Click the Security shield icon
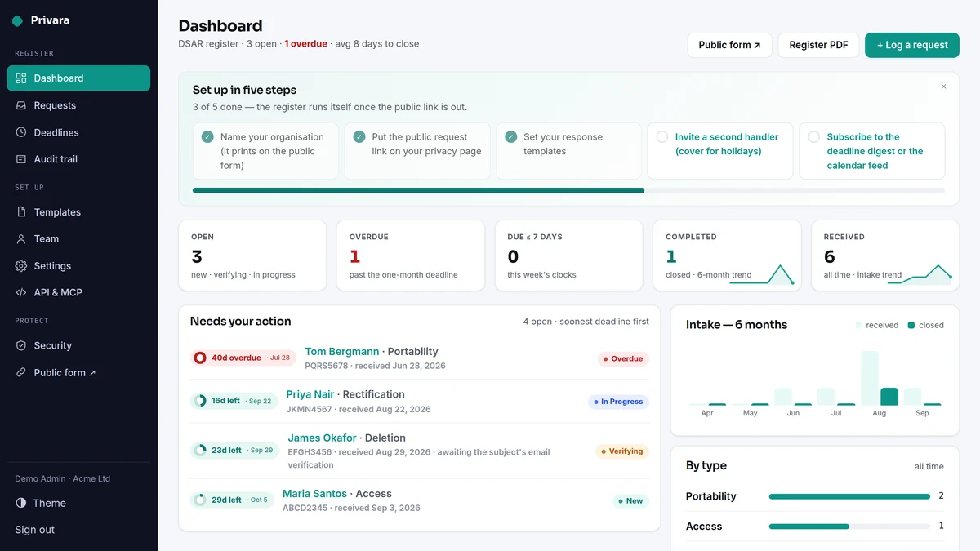Image resolution: width=980 pixels, height=551 pixels. pos(21,345)
